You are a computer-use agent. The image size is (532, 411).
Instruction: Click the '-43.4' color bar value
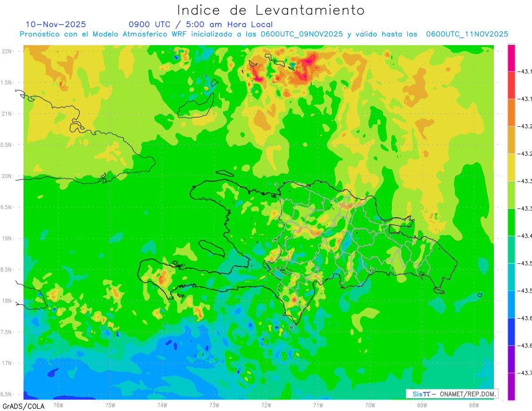pyautogui.click(x=524, y=235)
